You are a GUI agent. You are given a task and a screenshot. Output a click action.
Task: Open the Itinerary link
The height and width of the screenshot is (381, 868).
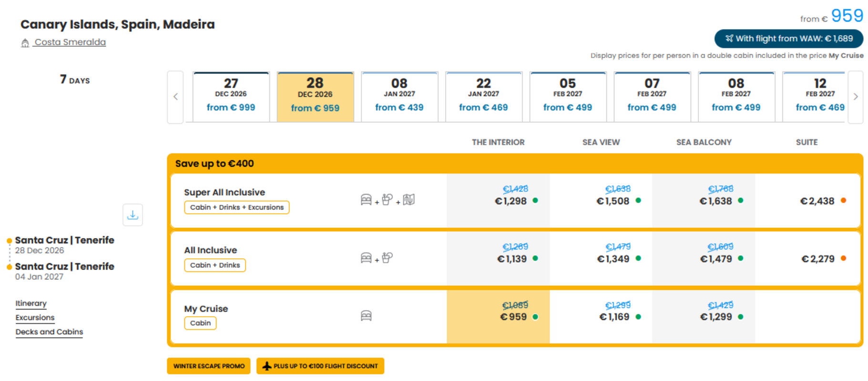[x=31, y=303]
